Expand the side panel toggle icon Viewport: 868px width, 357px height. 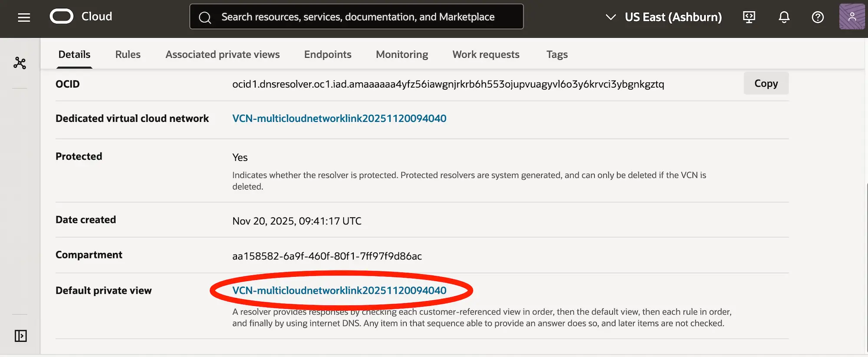click(20, 336)
